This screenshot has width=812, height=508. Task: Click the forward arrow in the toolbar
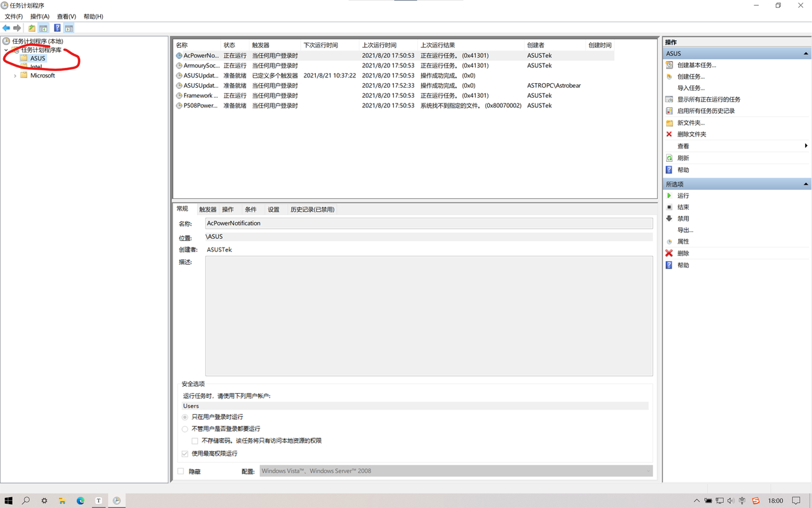[x=17, y=28]
